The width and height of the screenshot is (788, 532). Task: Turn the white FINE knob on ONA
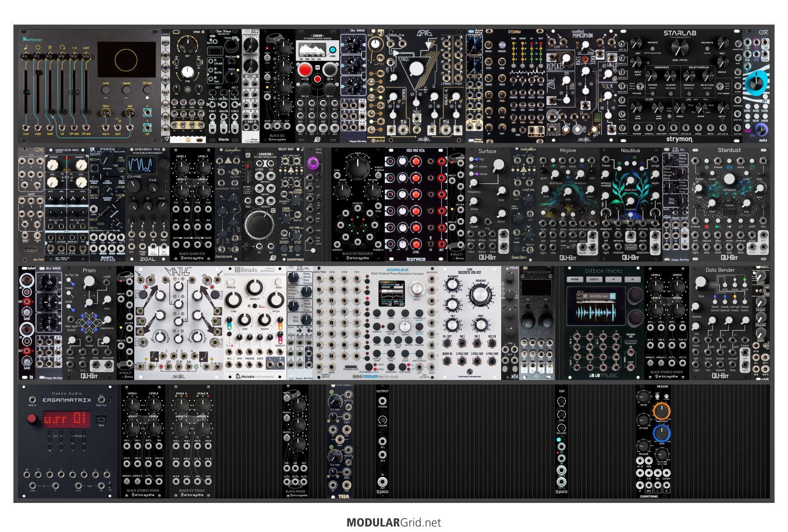(187, 72)
